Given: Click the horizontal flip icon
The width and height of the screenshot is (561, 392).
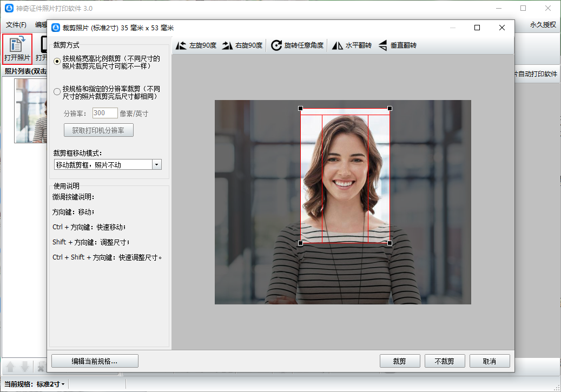Looking at the screenshot, I should pyautogui.click(x=338, y=45).
